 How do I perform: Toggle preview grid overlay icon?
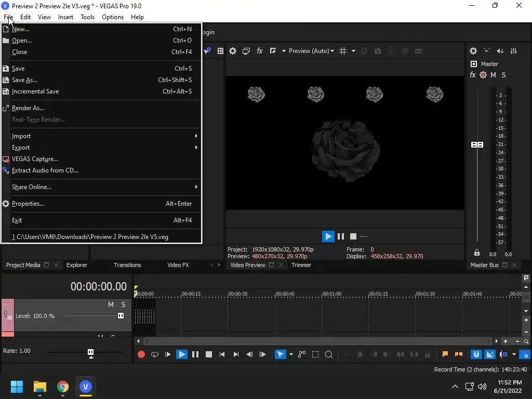click(x=343, y=51)
